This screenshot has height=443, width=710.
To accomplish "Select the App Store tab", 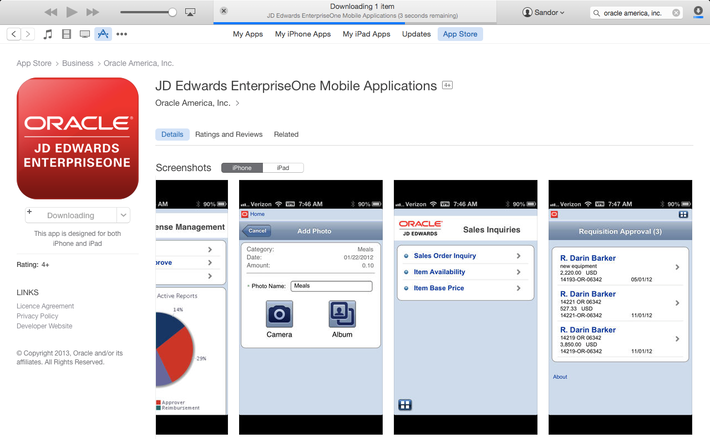I will (x=460, y=34).
